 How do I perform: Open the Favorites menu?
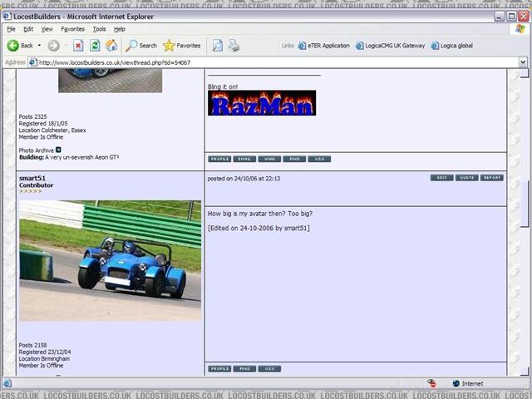point(72,29)
